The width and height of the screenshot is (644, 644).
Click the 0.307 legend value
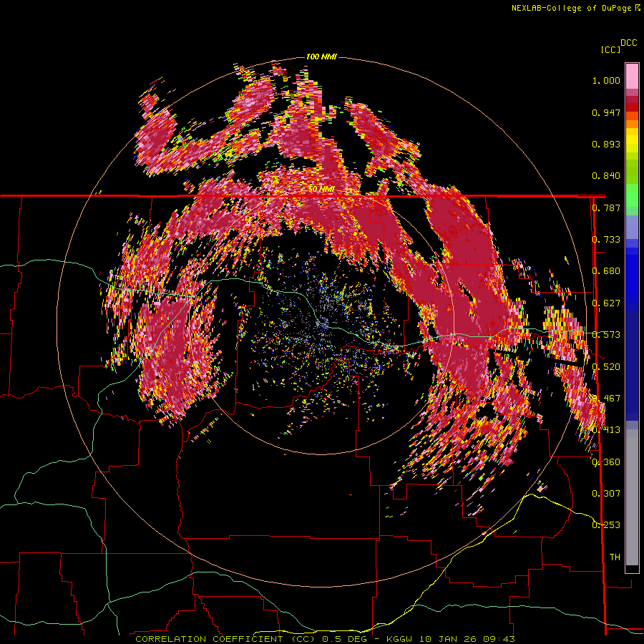(606, 494)
